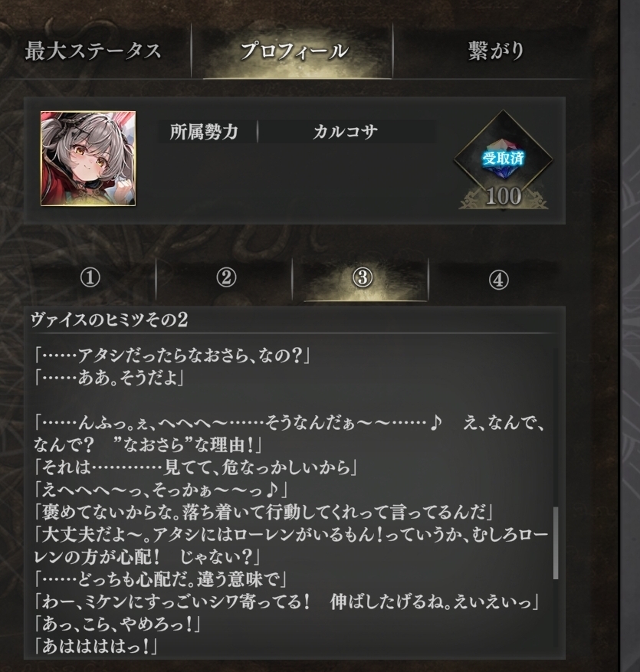Click the line 「あっ、こら、やめろっ！」
This screenshot has height=672, width=640.
[117, 624]
